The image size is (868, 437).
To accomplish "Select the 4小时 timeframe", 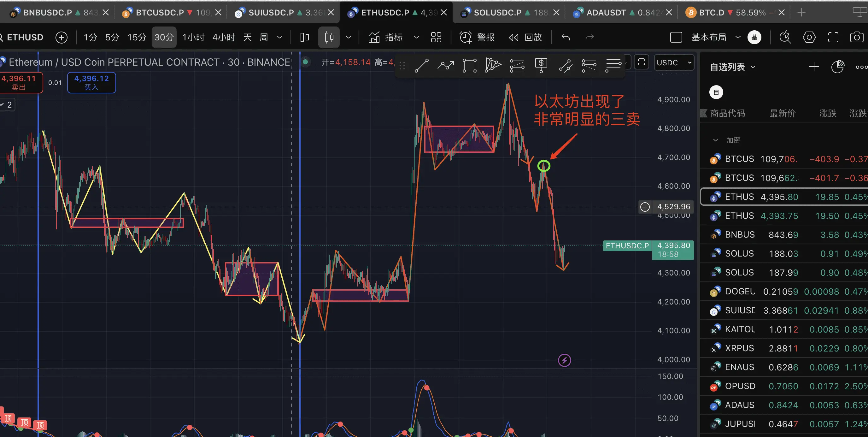I will tap(224, 37).
